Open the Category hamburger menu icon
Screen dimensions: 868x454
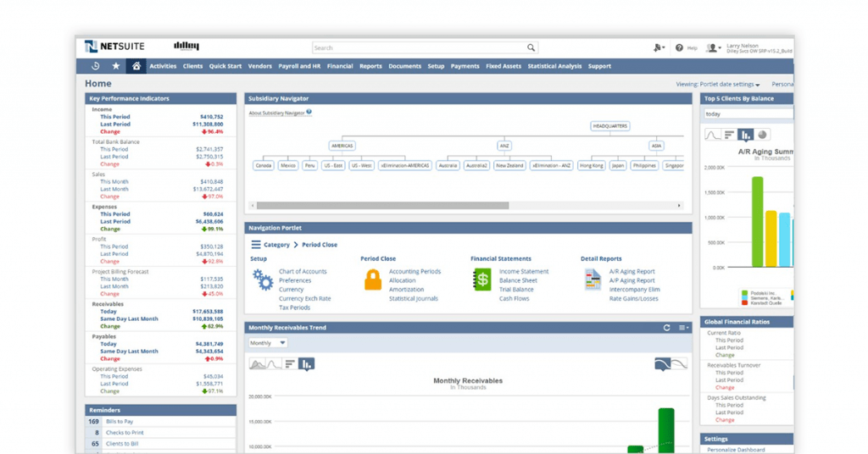click(256, 245)
